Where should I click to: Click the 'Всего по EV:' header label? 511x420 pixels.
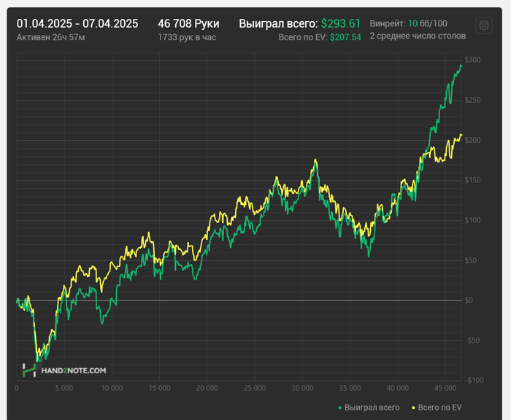[303, 37]
